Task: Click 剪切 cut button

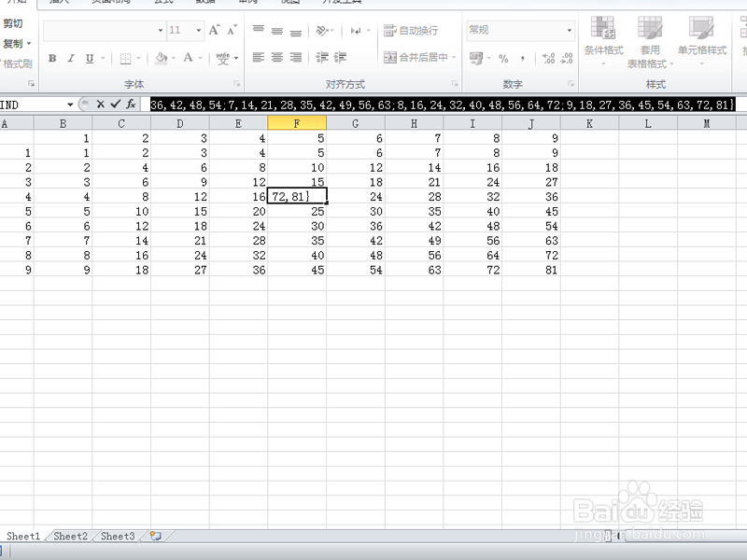Action: 13,23
